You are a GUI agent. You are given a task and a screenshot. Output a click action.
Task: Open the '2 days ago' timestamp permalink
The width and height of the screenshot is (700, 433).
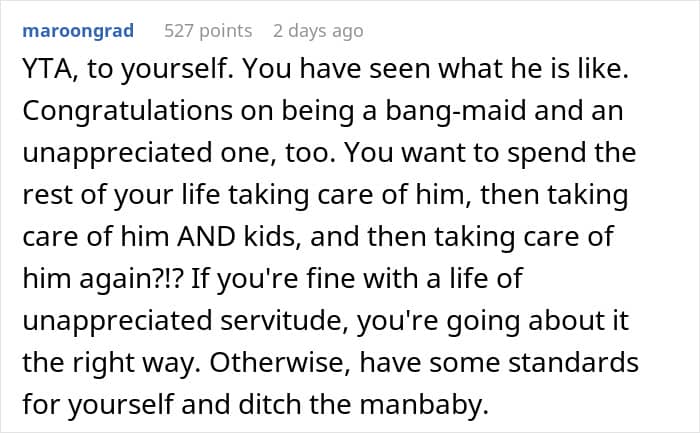318,31
